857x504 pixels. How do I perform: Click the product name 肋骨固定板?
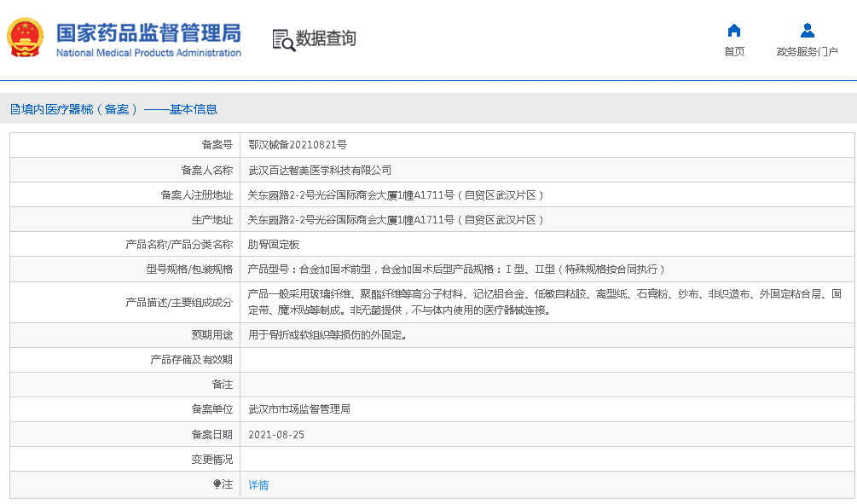273,245
